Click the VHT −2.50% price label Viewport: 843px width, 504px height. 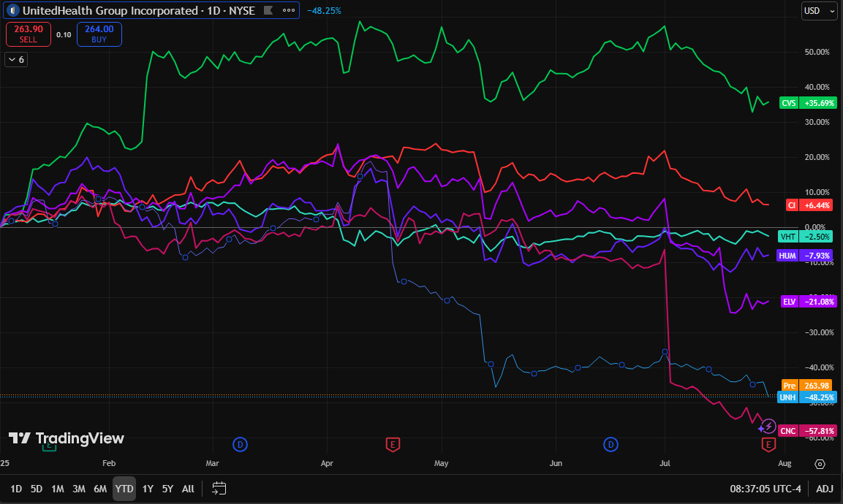coord(807,237)
